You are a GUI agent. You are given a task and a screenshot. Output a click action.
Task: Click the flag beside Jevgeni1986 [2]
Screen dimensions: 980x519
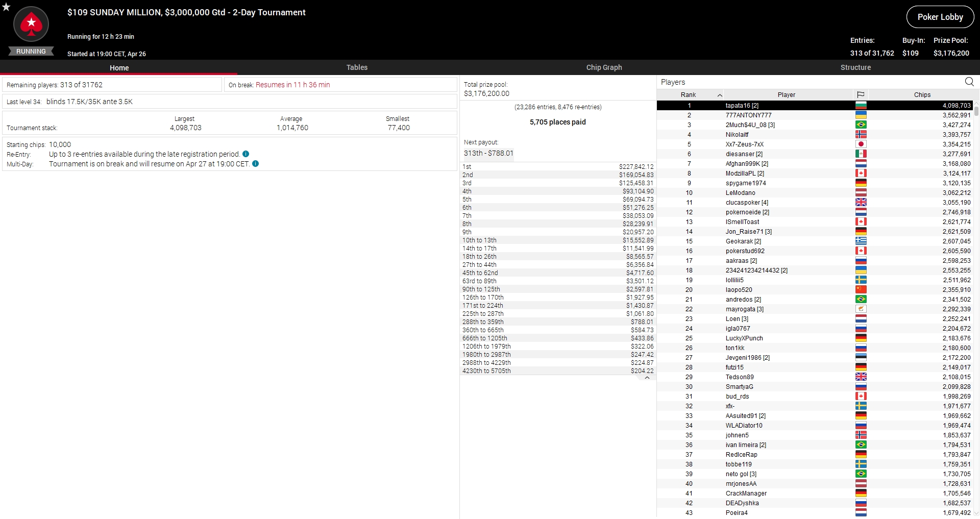[861, 358]
